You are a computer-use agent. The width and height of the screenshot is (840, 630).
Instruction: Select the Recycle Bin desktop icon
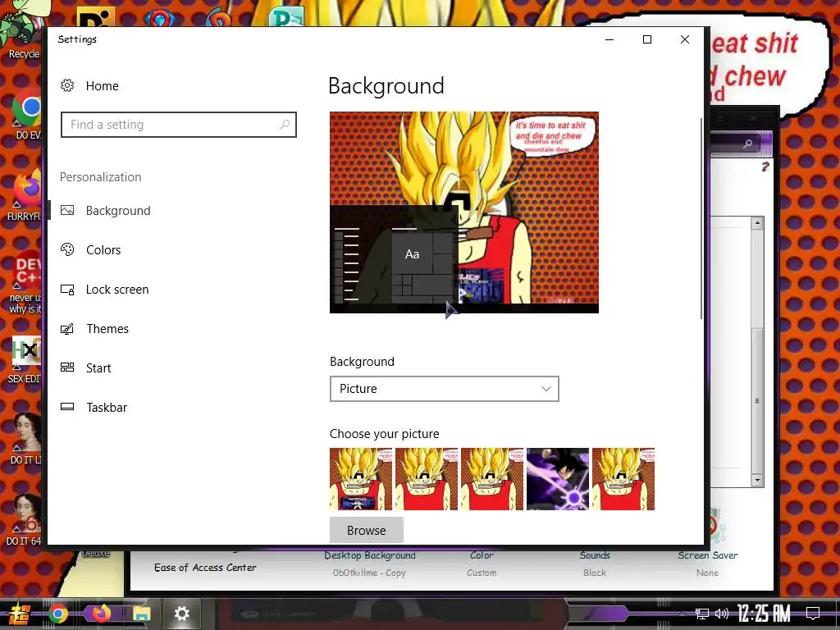(x=22, y=32)
